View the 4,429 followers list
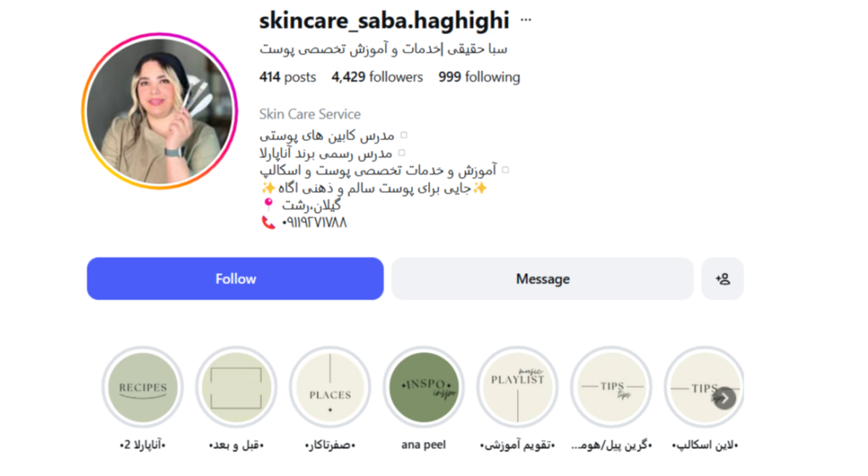The image size is (868, 476). point(377,77)
